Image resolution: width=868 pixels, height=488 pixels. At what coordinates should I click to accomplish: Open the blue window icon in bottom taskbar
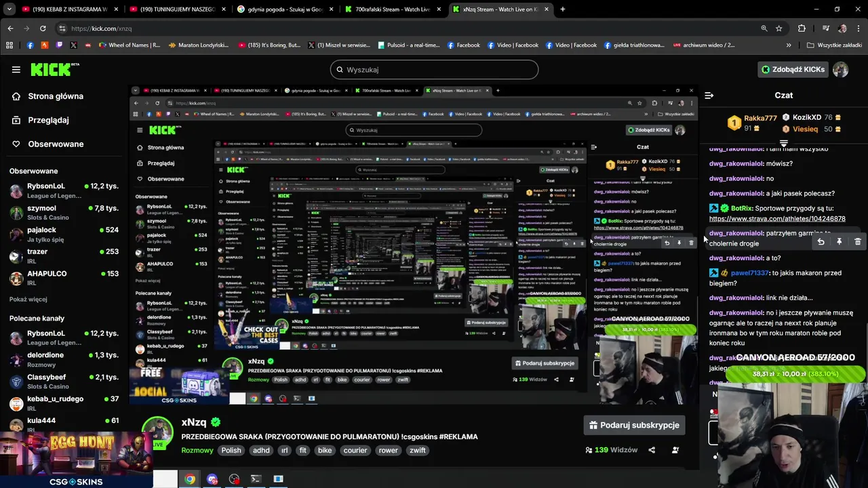tap(278, 479)
